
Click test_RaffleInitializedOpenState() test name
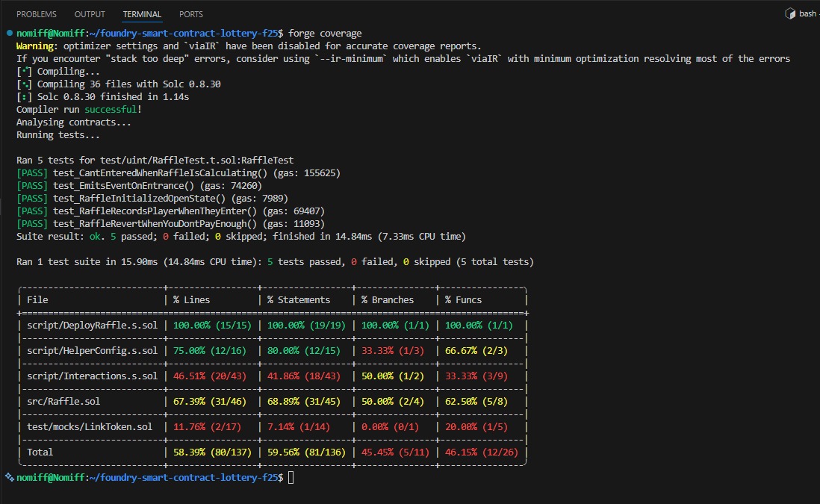(139, 198)
